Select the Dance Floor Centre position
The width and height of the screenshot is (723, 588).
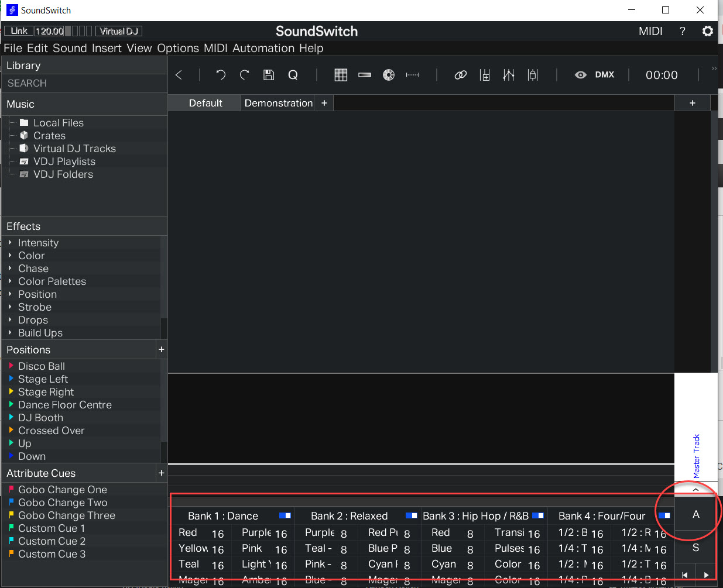(x=65, y=405)
